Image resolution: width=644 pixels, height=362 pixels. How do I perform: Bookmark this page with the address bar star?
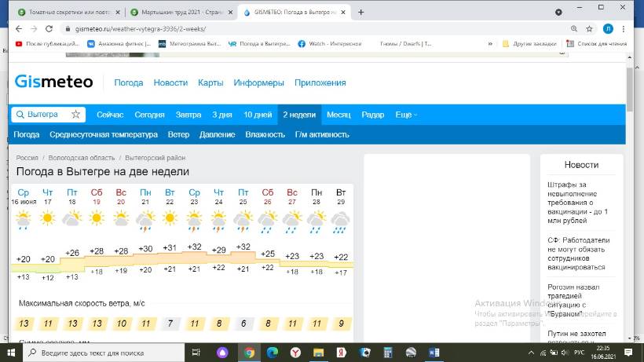tap(589, 29)
